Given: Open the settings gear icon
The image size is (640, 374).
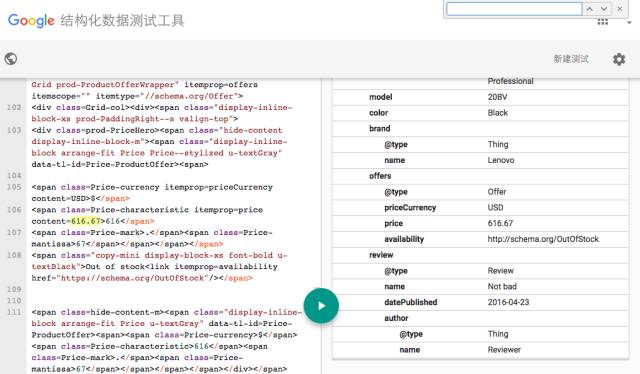Looking at the screenshot, I should pyautogui.click(x=619, y=59).
